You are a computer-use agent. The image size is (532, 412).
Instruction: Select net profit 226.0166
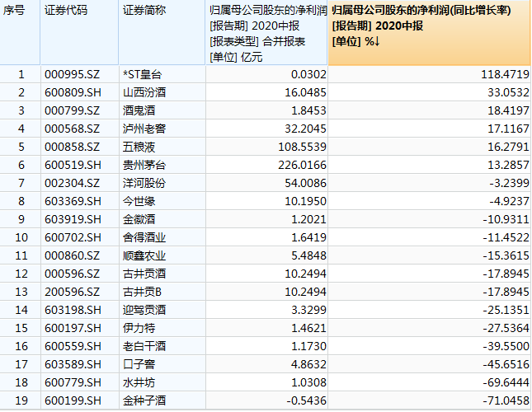pos(302,165)
